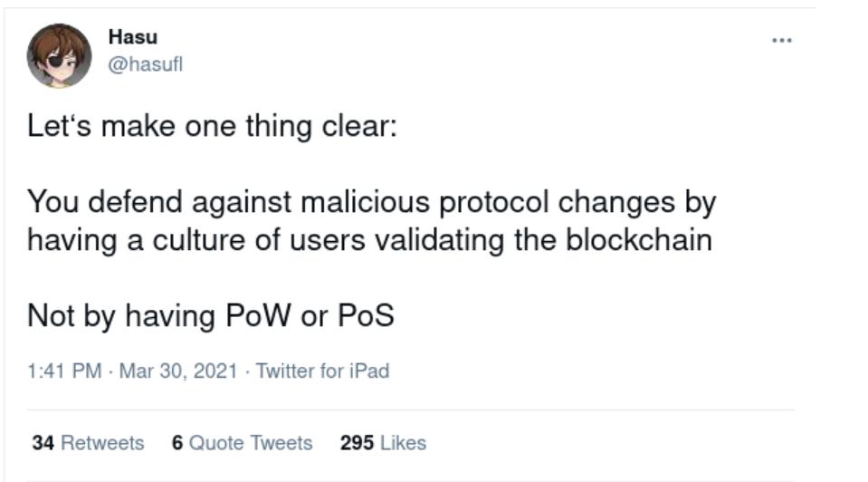Open the Twitter for iPad source link
Screen dimensions: 868x482
[322, 371]
